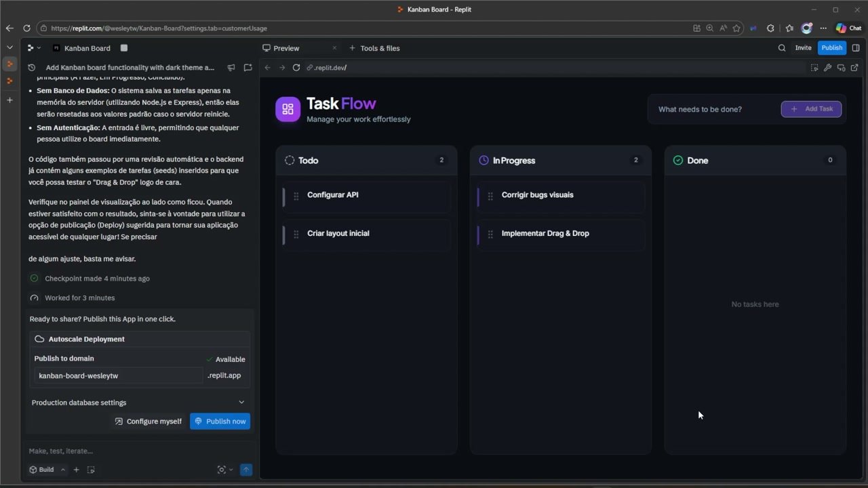Screen dimensions: 868x488
Task: Stop the running app square button
Action: (124, 48)
